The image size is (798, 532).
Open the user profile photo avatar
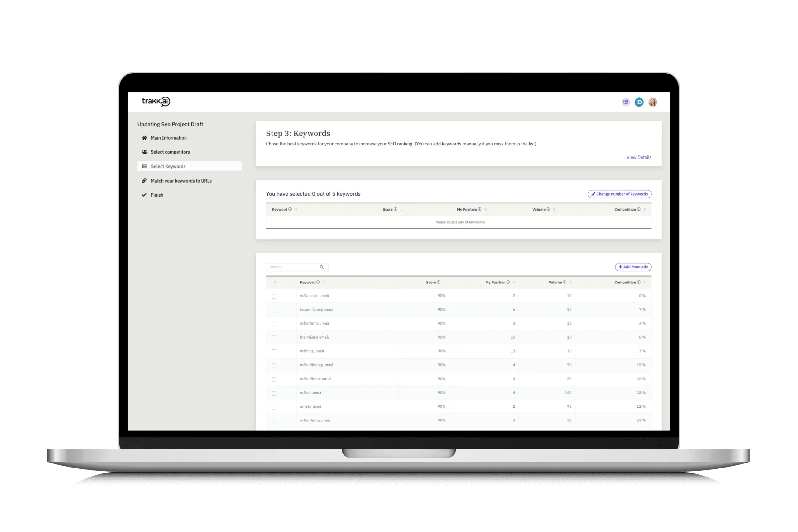click(652, 102)
